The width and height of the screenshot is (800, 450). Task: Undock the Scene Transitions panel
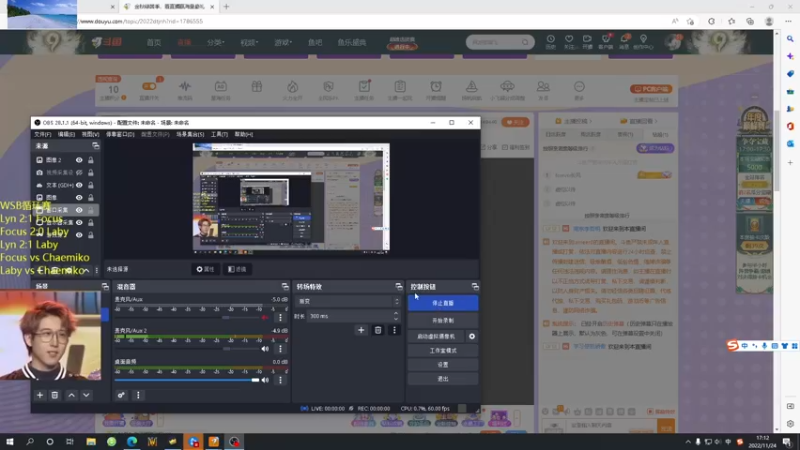pyautogui.click(x=399, y=287)
